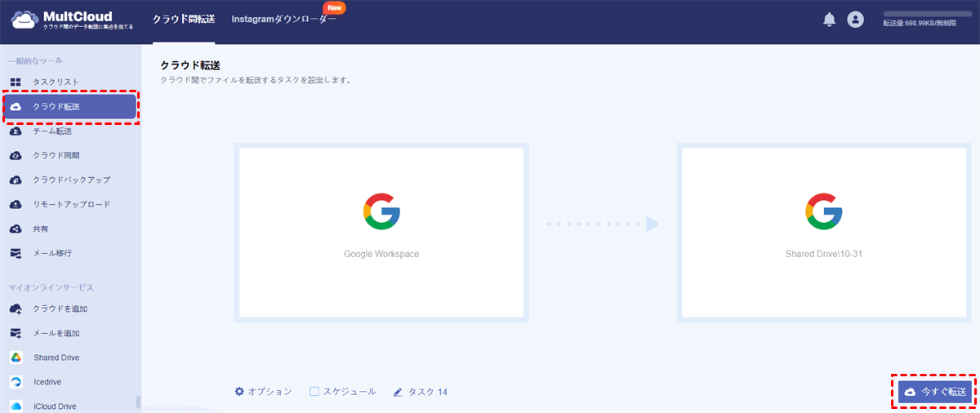Select チーム転送 menu item
Viewport: 980px width, 413px height.
pyautogui.click(x=52, y=131)
